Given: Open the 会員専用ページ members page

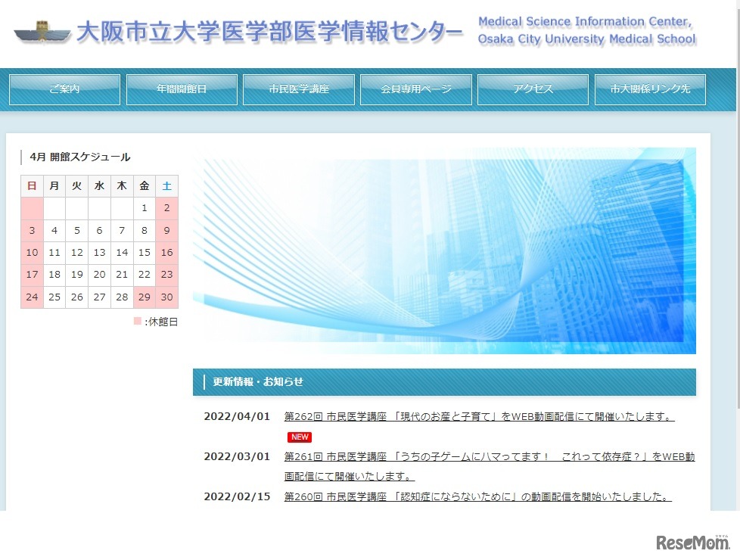Looking at the screenshot, I should point(415,89).
